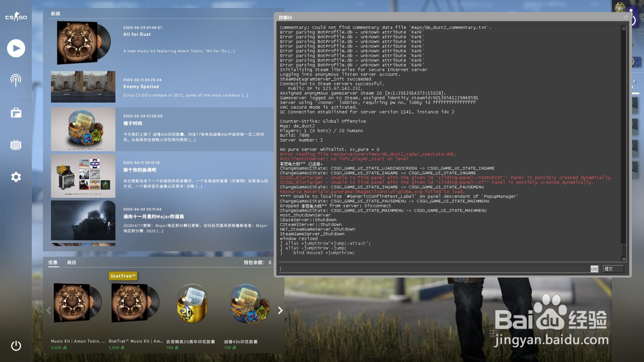
Task: Show previous store items with left arrow
Action: coord(49,310)
